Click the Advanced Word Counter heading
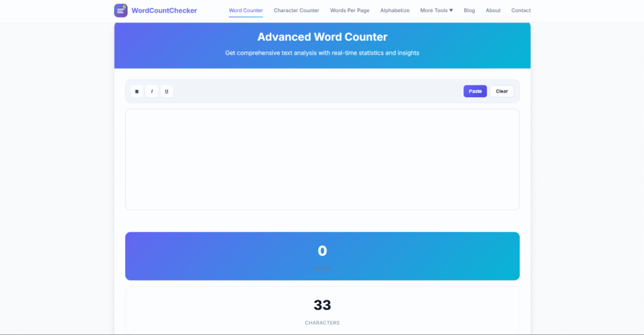This screenshot has height=335, width=644. 322,37
